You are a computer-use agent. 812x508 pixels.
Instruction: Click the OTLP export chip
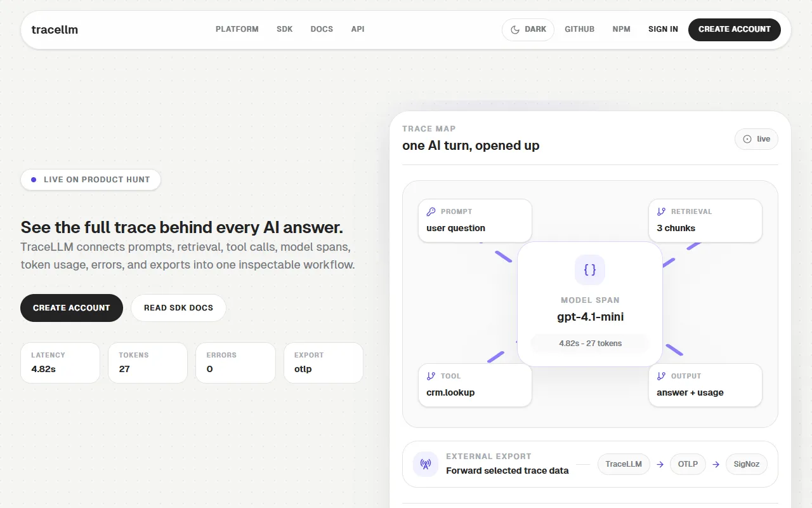pyautogui.click(x=688, y=464)
